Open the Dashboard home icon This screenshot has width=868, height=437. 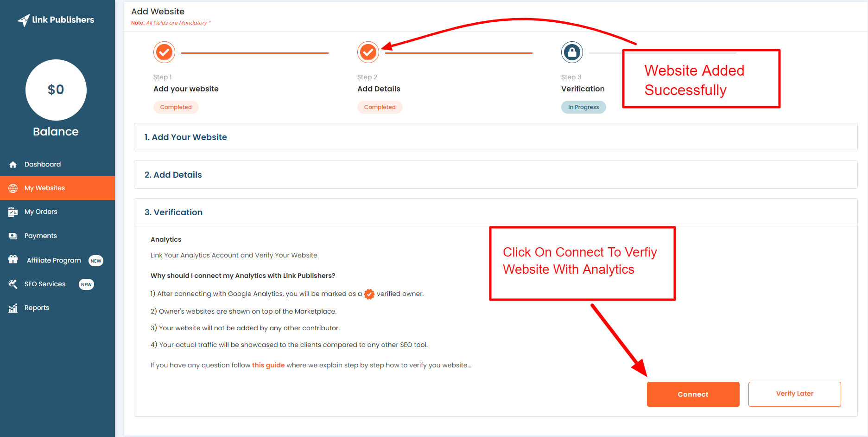pyautogui.click(x=13, y=164)
